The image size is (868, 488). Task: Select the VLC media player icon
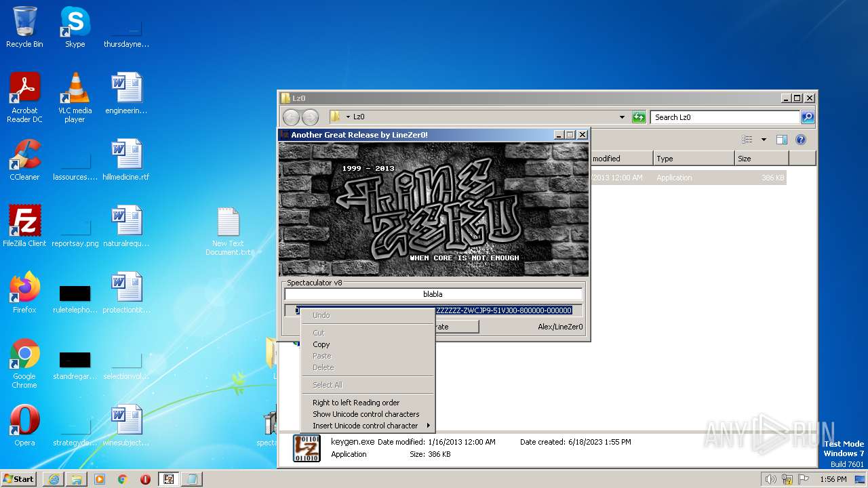point(75,97)
